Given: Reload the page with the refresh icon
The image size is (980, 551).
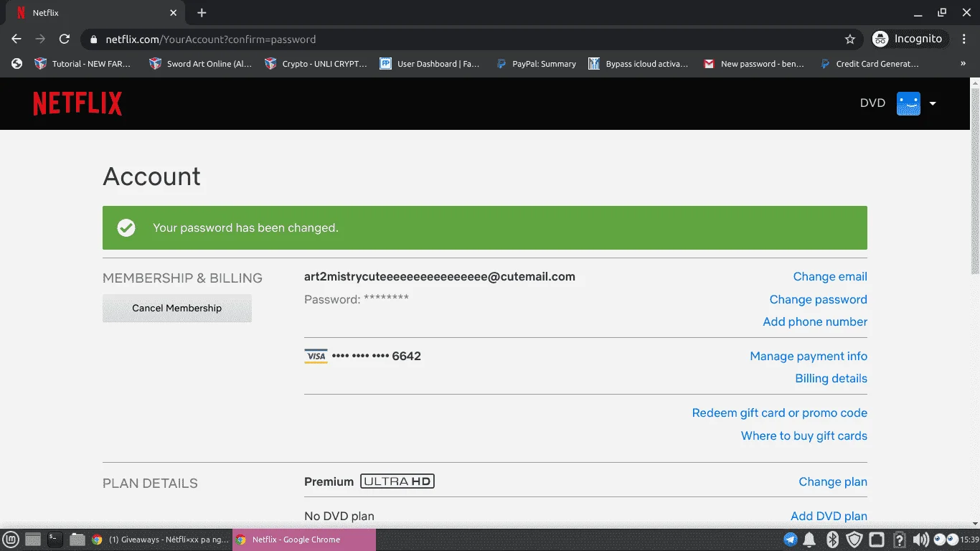Looking at the screenshot, I should click(65, 39).
